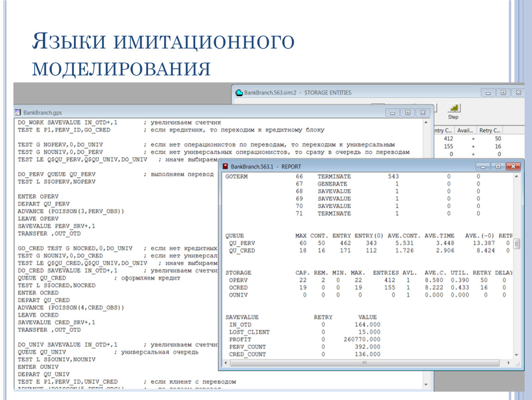The width and height of the screenshot is (532, 400).
Task: Click line SAVEVALUE CRED_SRV+,1
Action: (56, 322)
